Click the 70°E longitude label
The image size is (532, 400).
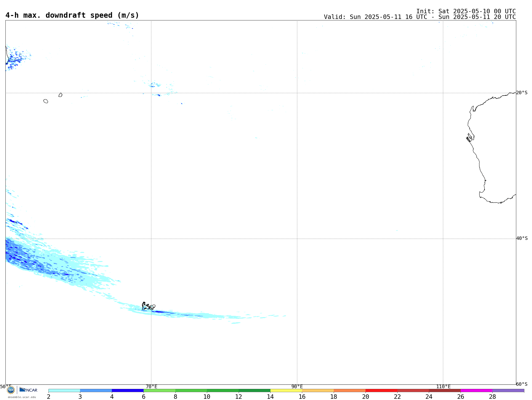click(x=151, y=387)
